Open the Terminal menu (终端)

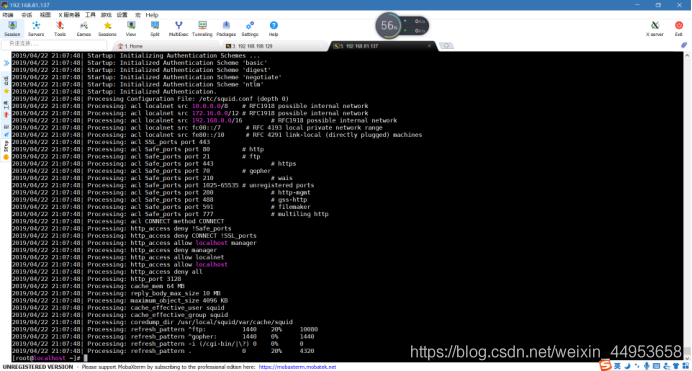point(8,15)
